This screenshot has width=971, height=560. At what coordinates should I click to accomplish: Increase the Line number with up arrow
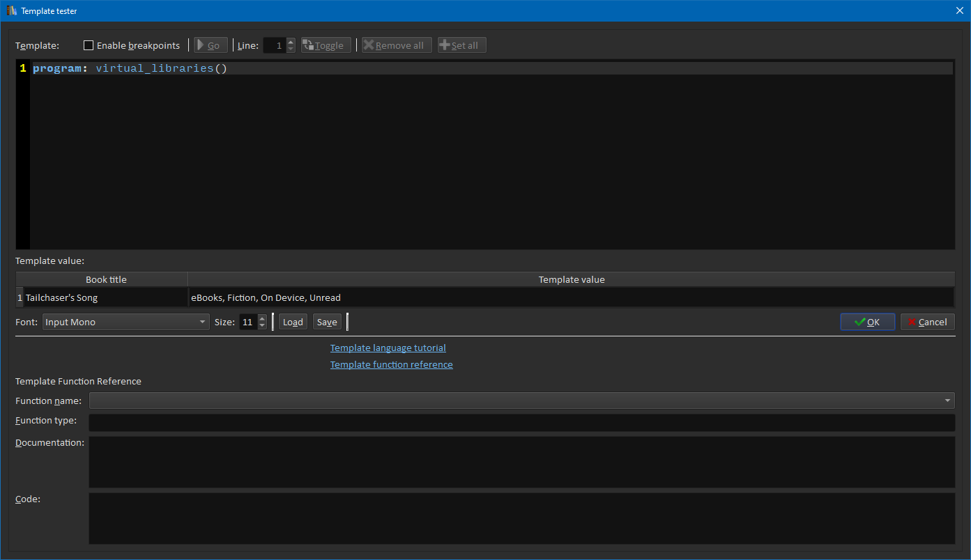291,42
